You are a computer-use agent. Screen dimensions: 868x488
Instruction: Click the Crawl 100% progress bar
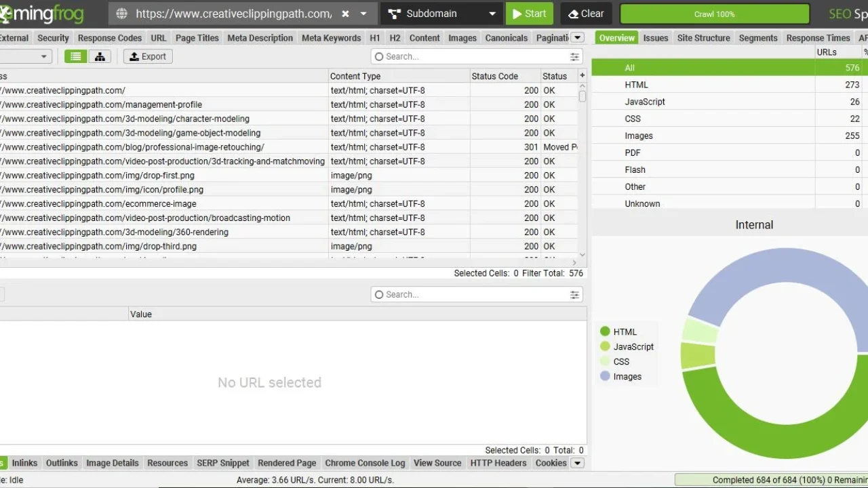click(715, 14)
